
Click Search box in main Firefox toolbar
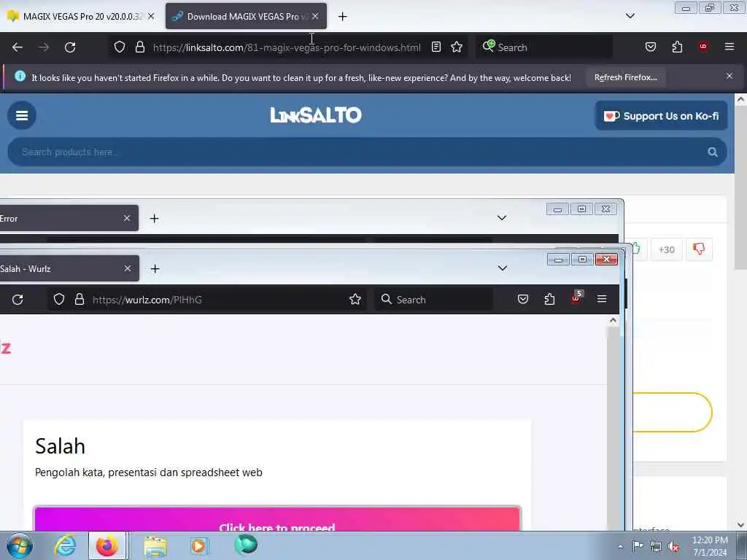(x=543, y=47)
